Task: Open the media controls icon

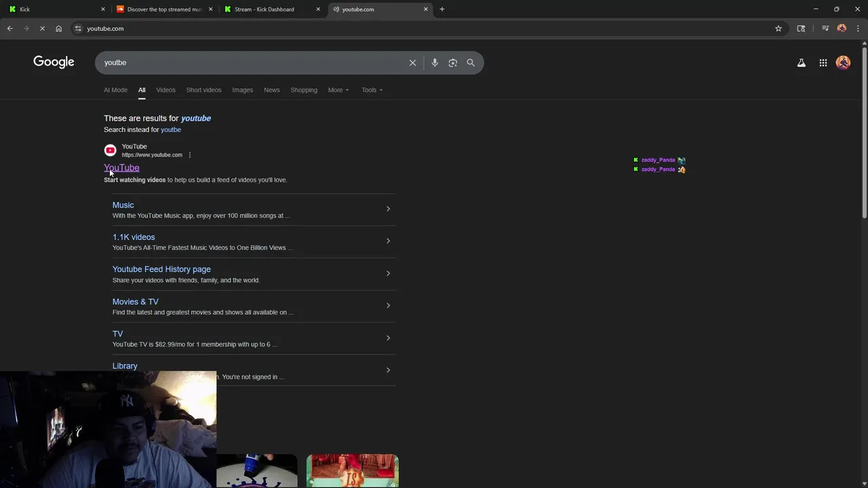Action: pos(825,28)
